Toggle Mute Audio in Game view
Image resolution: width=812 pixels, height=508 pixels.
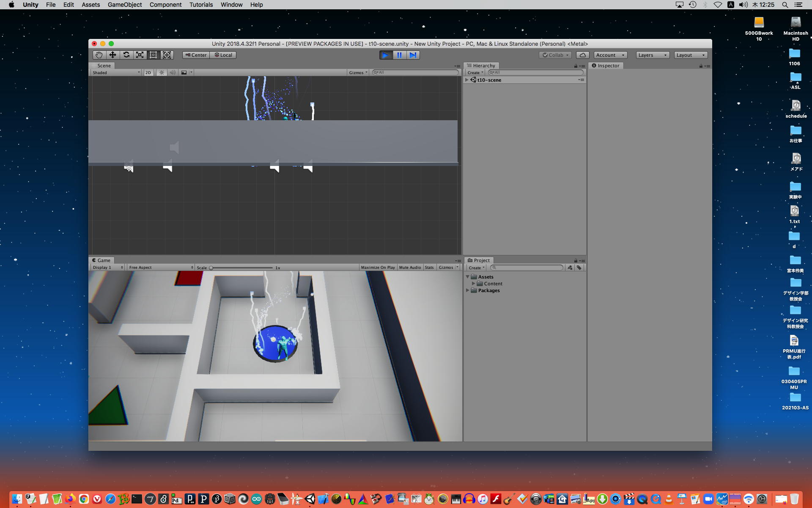pos(410,268)
